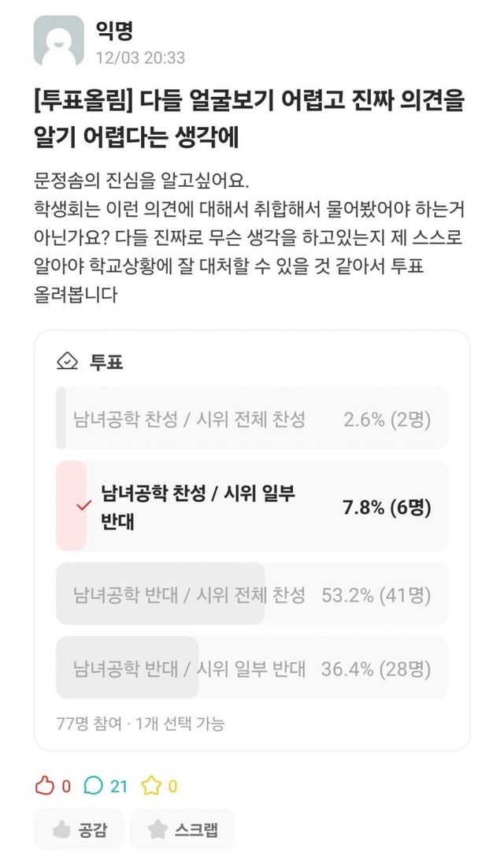Click the star icon inside 스크랩 button
504x860 pixels.
click(x=157, y=829)
